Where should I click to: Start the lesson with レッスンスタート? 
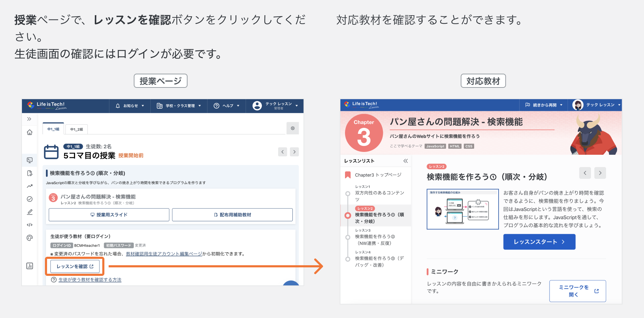click(539, 242)
